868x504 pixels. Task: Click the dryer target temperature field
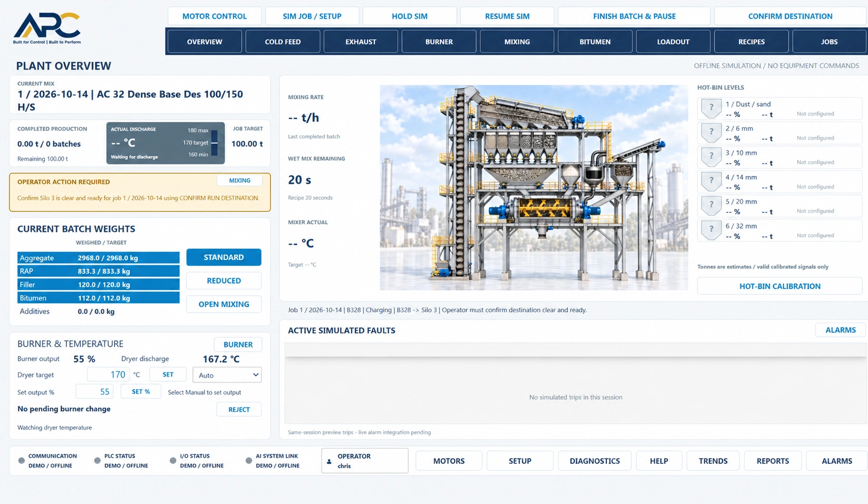[108, 374]
